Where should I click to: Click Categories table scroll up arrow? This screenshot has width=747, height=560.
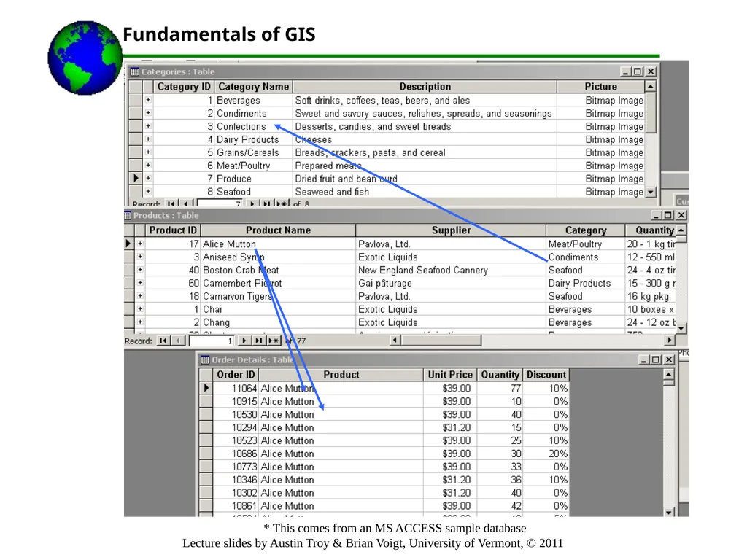pyautogui.click(x=650, y=86)
